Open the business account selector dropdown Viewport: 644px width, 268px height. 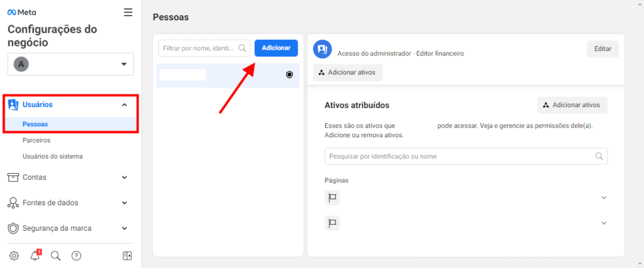(70, 64)
